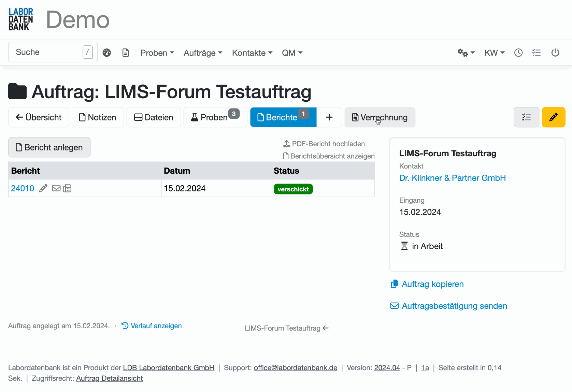Log out using the power icon

click(555, 53)
